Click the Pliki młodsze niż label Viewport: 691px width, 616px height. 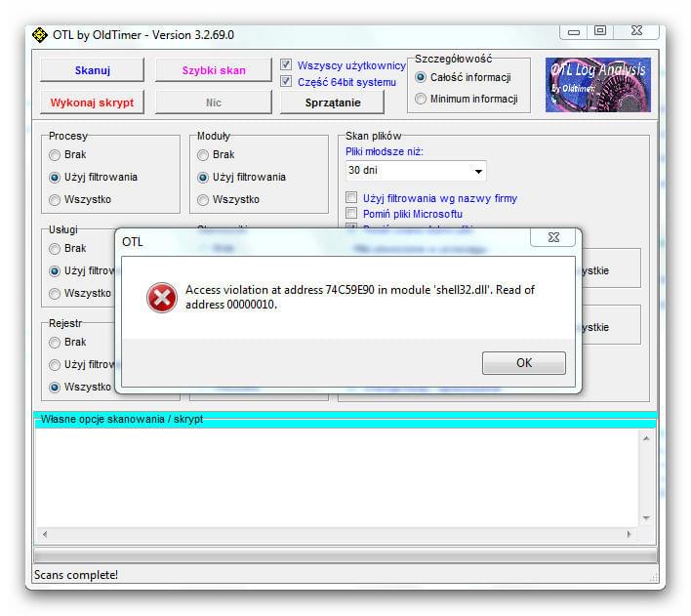click(384, 151)
